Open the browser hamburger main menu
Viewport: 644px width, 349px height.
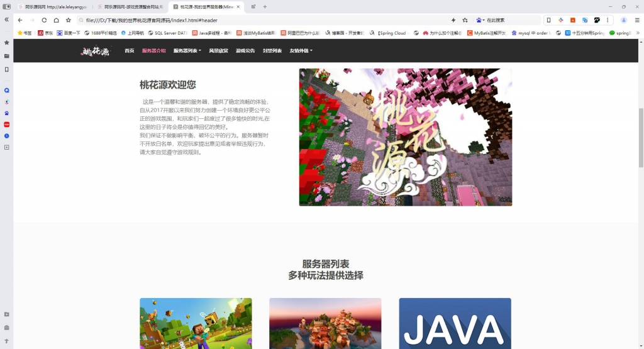pyautogui.click(x=637, y=20)
